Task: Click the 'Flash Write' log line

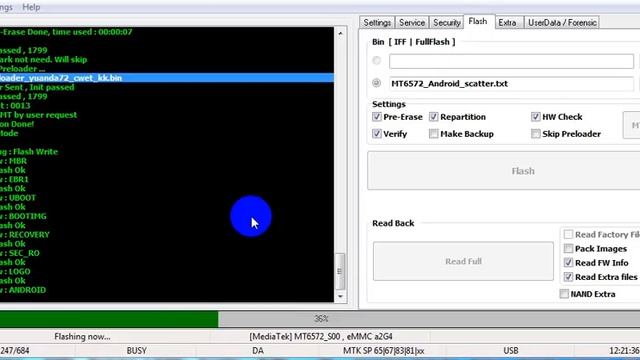Action: click(29, 151)
